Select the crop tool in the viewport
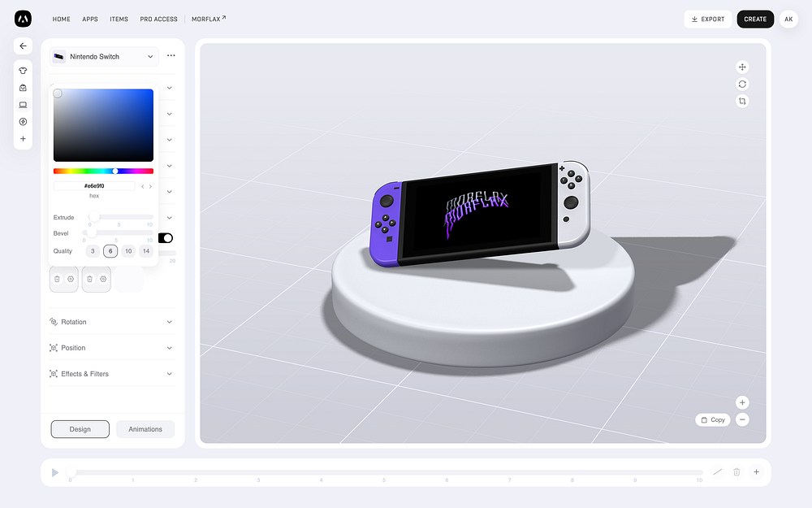Image resolution: width=812 pixels, height=508 pixels. click(742, 101)
